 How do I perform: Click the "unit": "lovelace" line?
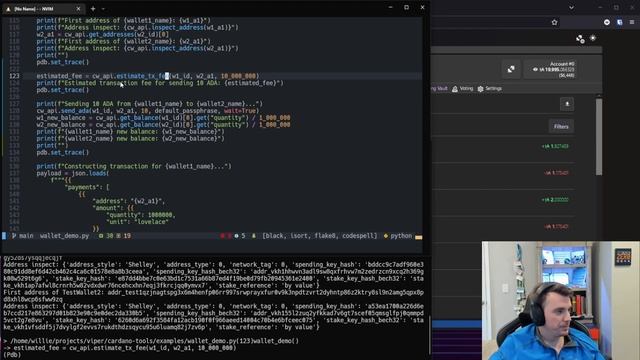click(137, 222)
